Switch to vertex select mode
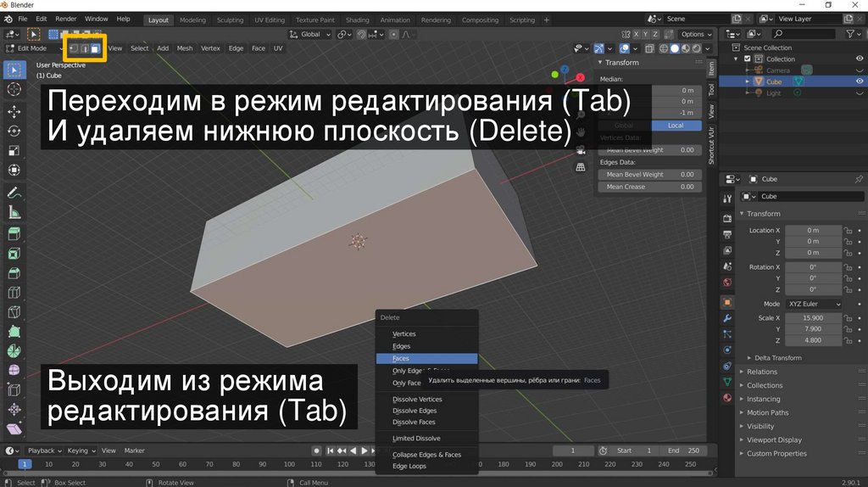 point(74,48)
